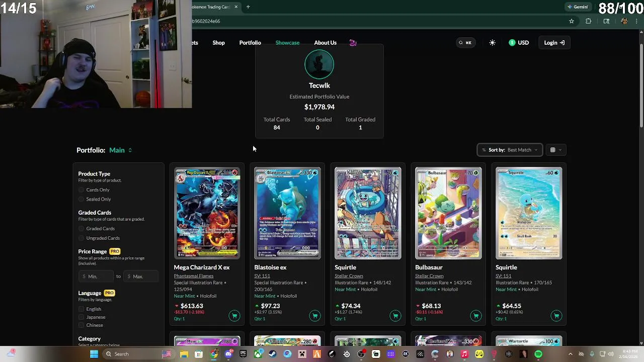Viewport: 644px width, 362px height.
Task: Click $1,978.94 portfolio value
Action: [x=319, y=107]
